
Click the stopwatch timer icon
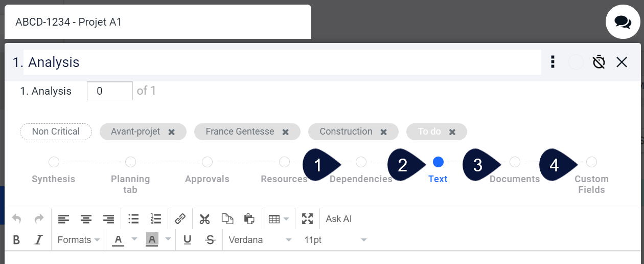599,62
